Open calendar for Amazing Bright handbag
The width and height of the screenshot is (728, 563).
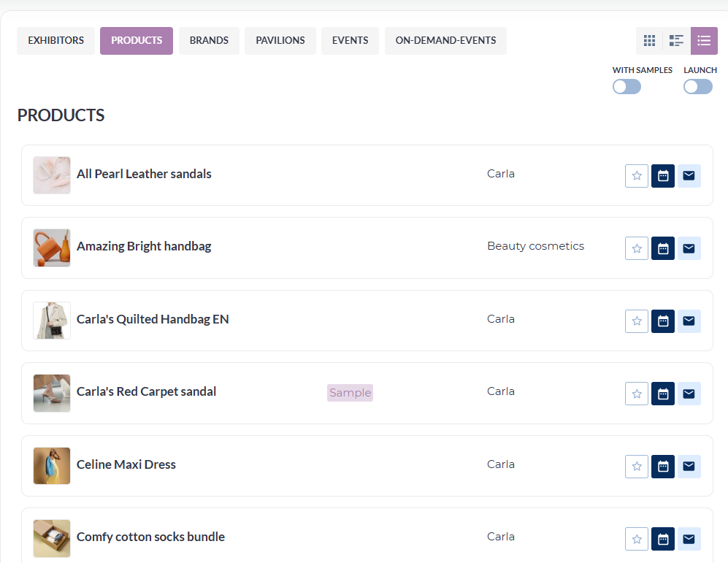663,248
